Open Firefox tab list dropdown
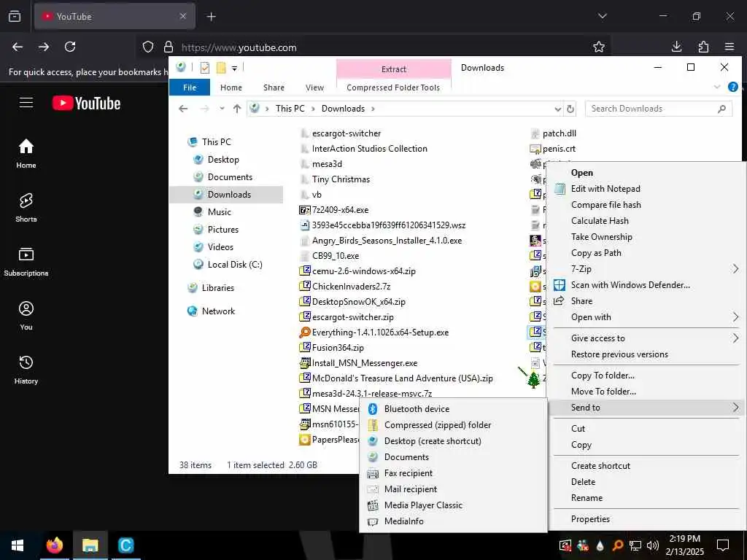The height and width of the screenshot is (560, 747). (602, 16)
